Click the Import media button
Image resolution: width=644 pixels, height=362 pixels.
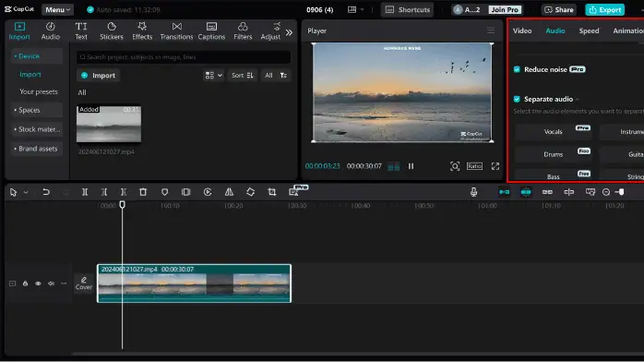(x=98, y=75)
